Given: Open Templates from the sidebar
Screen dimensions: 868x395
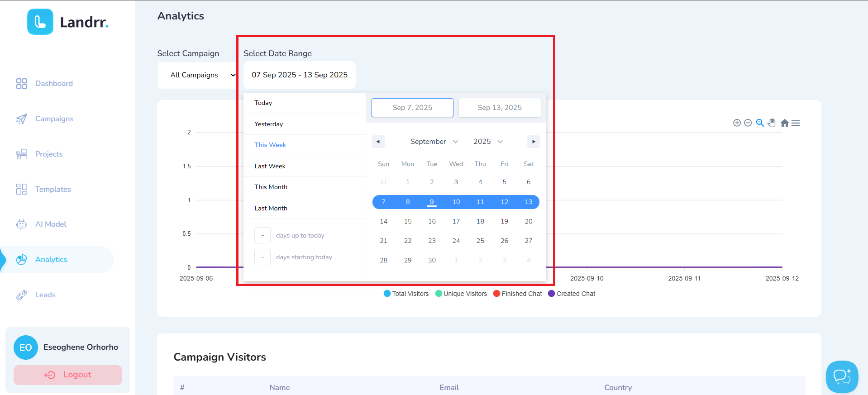Looking at the screenshot, I should [53, 189].
